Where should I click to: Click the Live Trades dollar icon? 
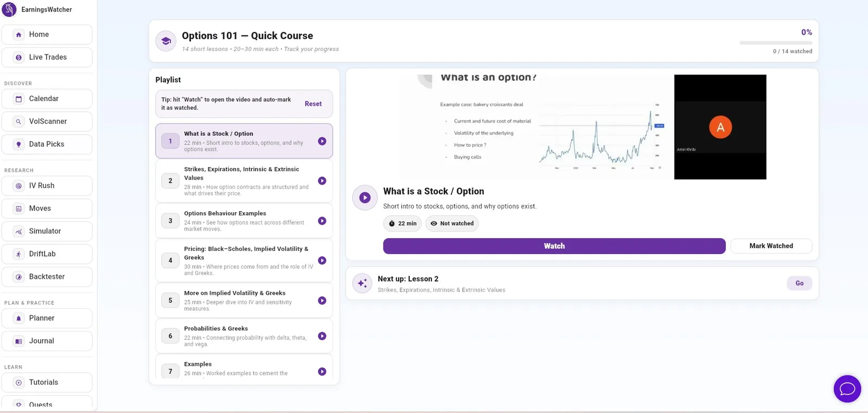point(19,58)
